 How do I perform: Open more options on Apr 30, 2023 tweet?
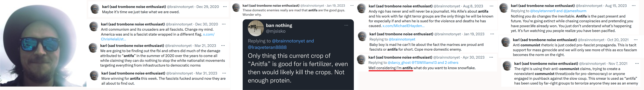coord(491,57)
